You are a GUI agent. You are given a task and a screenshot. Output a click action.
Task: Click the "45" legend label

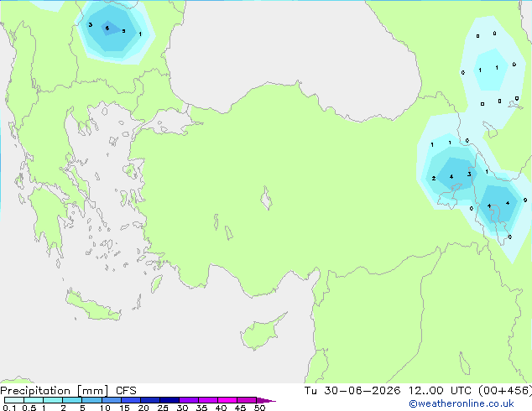click(241, 408)
